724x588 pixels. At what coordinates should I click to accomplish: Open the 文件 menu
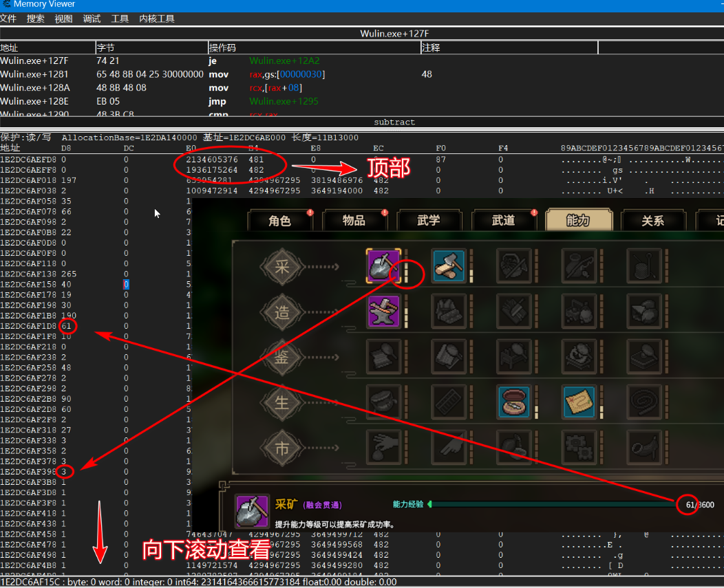coord(8,19)
